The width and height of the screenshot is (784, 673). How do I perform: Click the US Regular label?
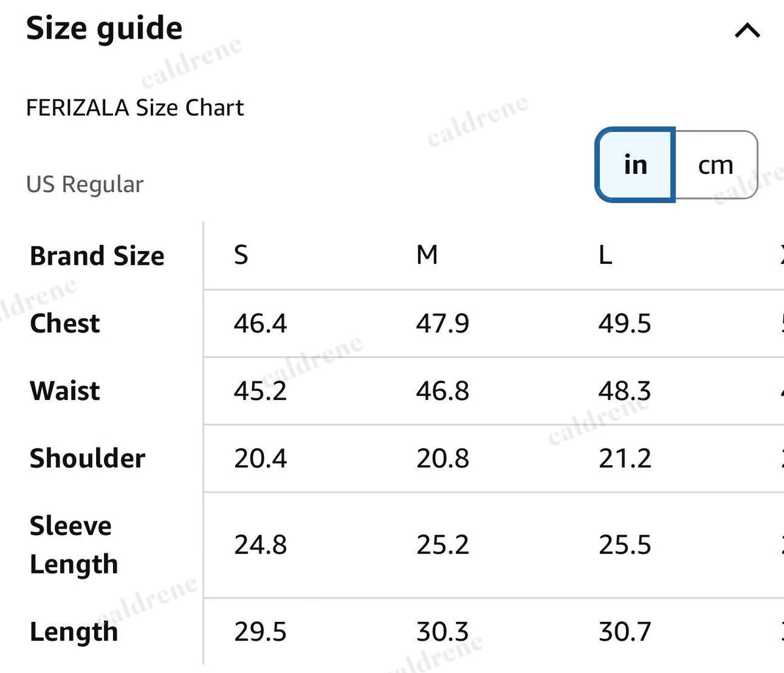pos(85,184)
